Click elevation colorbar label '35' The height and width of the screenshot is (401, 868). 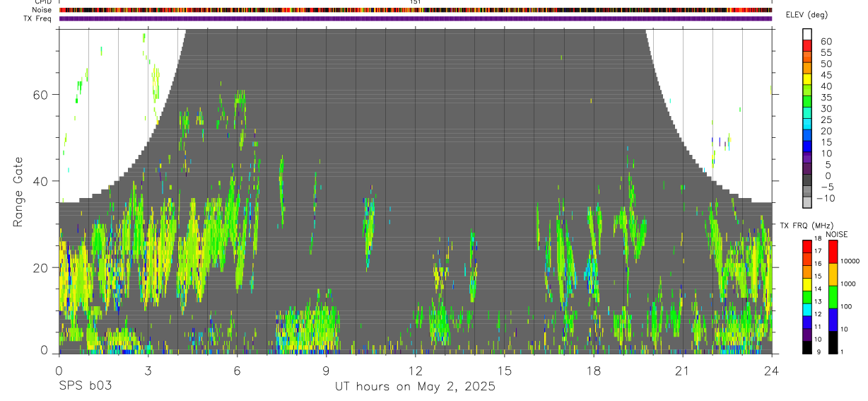(826, 98)
